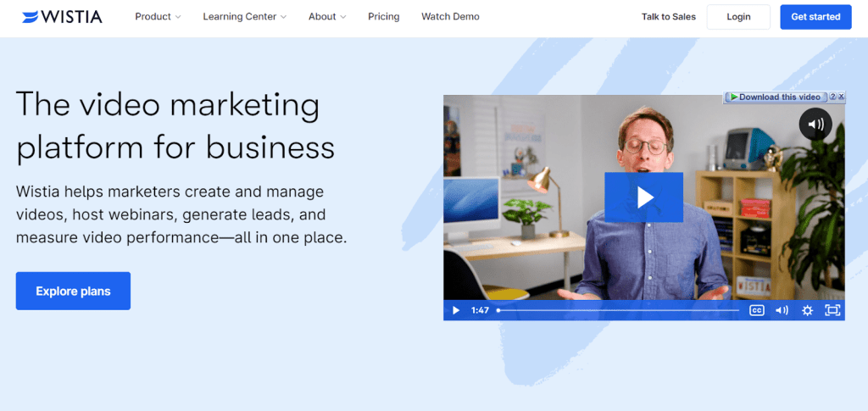Click the Login button
This screenshot has height=411, width=868.
(x=738, y=17)
